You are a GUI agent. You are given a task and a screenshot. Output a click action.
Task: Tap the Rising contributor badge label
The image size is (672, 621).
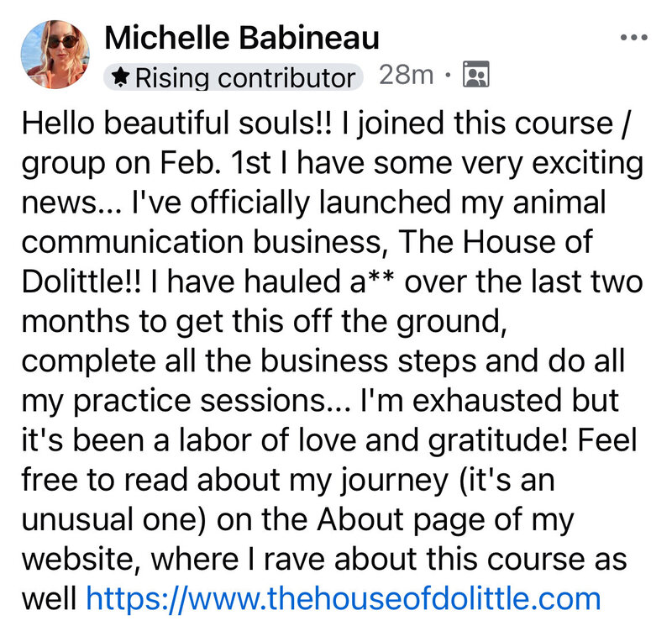point(244,78)
